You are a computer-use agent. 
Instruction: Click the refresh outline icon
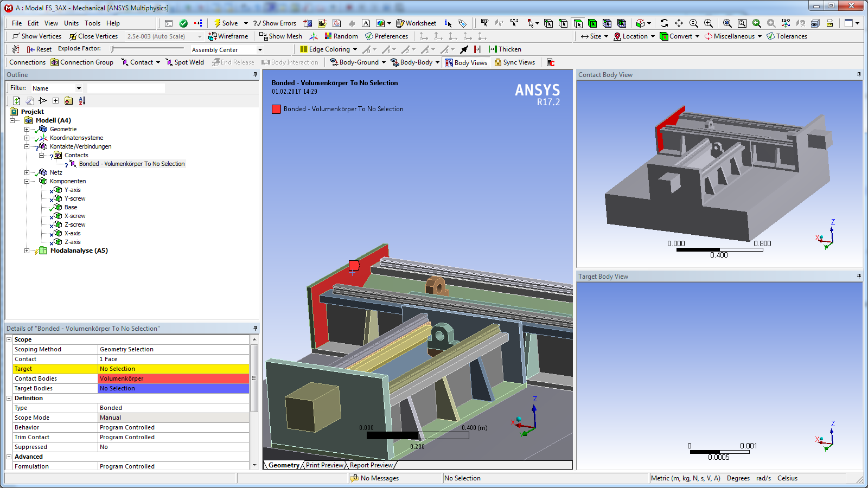point(17,101)
